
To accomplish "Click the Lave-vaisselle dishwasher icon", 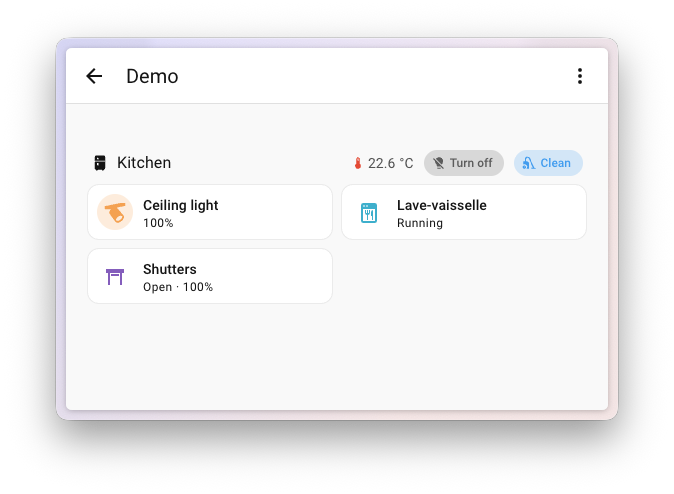I will tap(369, 212).
